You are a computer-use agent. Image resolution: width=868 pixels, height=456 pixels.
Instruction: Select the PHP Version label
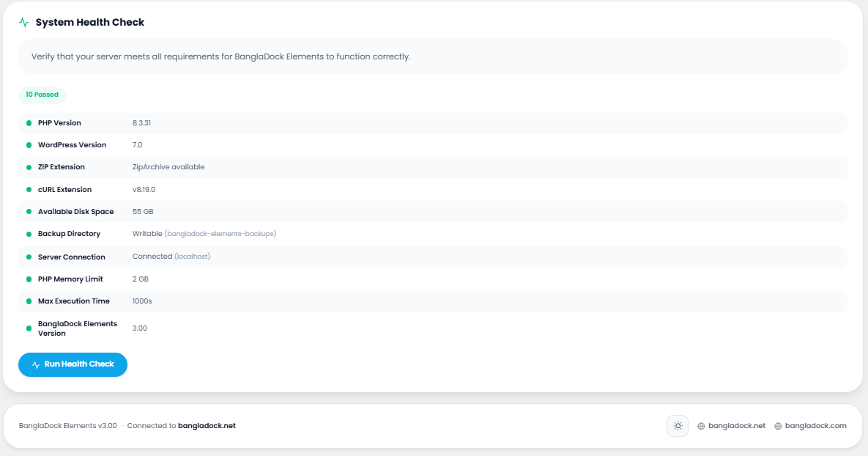tap(59, 123)
